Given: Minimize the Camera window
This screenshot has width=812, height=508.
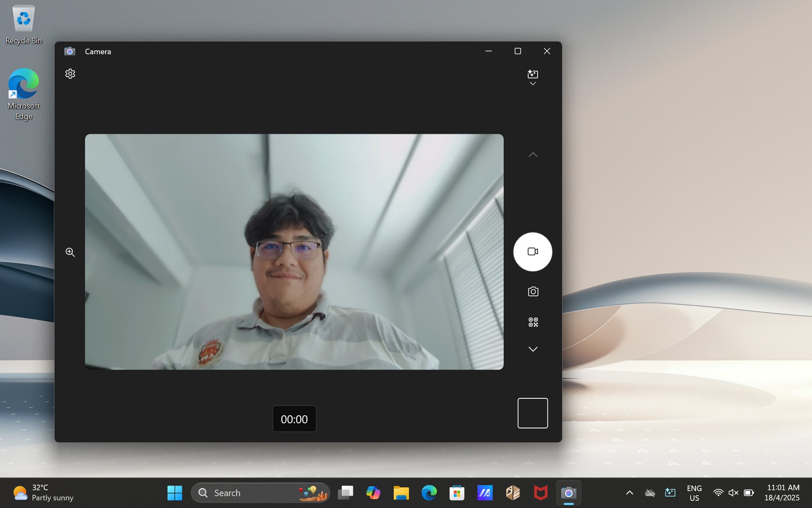Looking at the screenshot, I should pyautogui.click(x=489, y=51).
